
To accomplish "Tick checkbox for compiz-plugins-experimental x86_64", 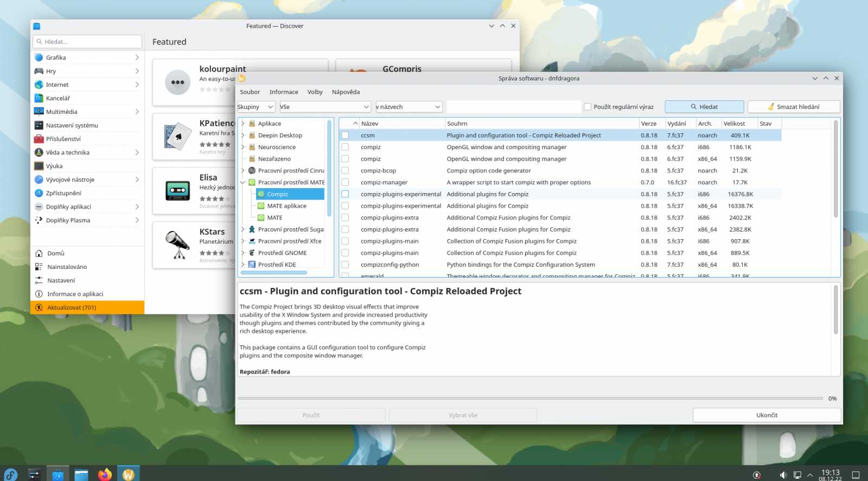I will pos(345,206).
